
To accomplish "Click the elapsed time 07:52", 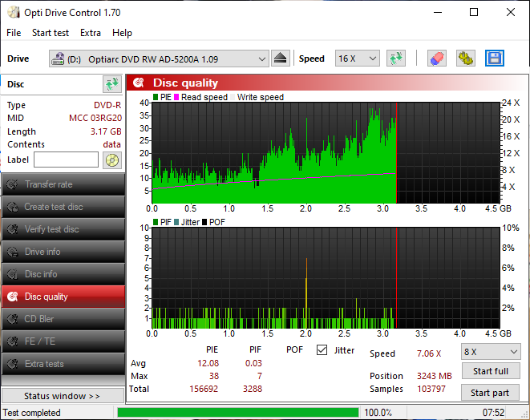I will 493,413.
